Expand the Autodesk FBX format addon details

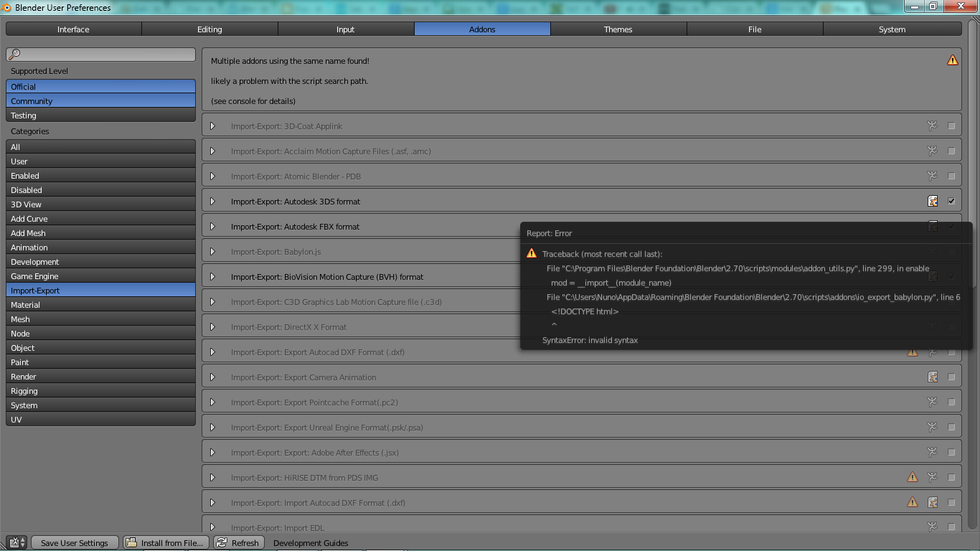click(x=212, y=227)
